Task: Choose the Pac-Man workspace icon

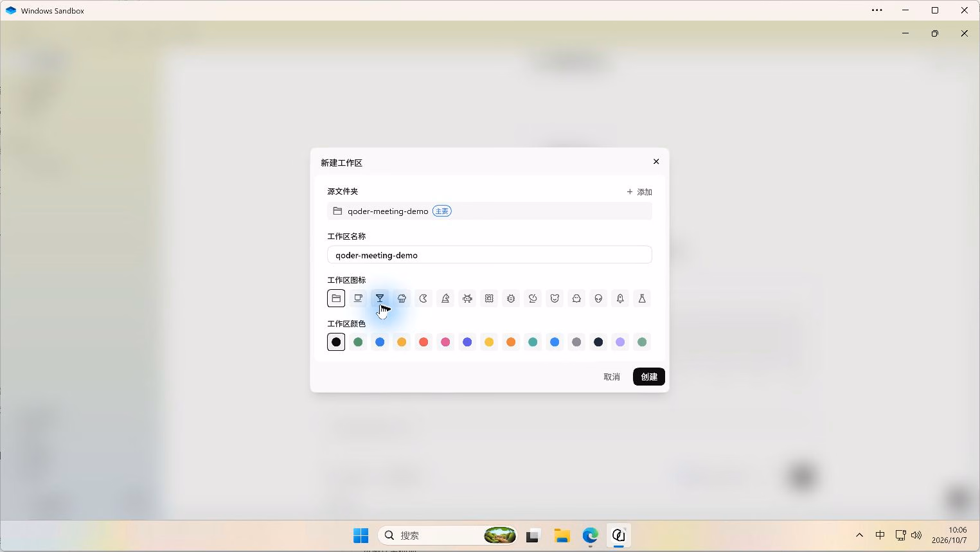Action: pos(423,298)
